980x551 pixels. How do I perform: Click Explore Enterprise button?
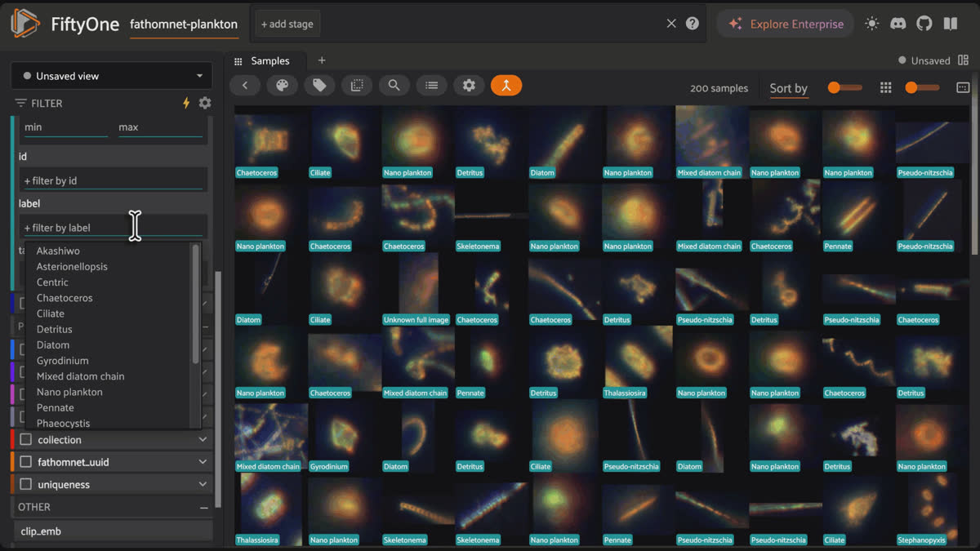tap(786, 24)
